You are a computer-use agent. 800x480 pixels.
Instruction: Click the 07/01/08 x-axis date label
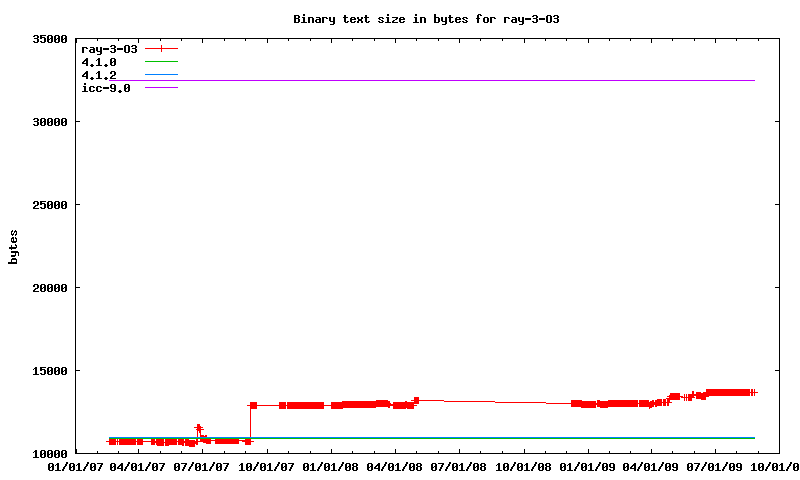coord(459,466)
